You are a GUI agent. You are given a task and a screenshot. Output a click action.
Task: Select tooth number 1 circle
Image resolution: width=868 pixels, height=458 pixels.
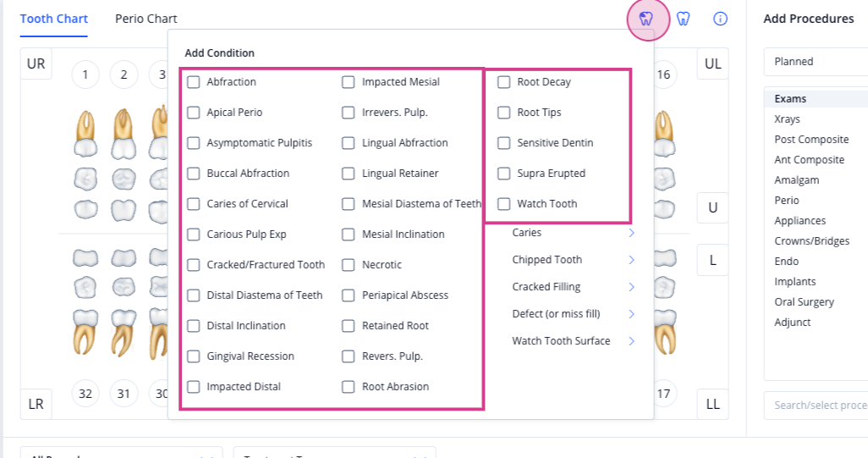[x=85, y=74]
